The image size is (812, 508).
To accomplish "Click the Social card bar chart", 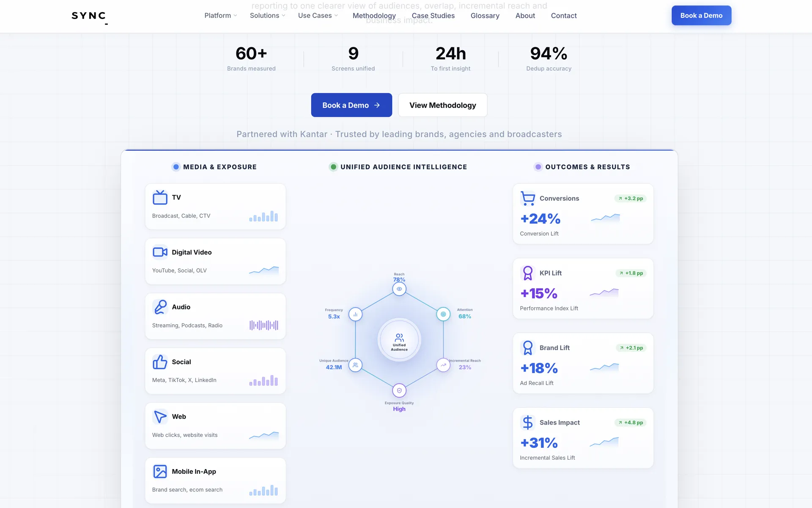I will point(263,381).
